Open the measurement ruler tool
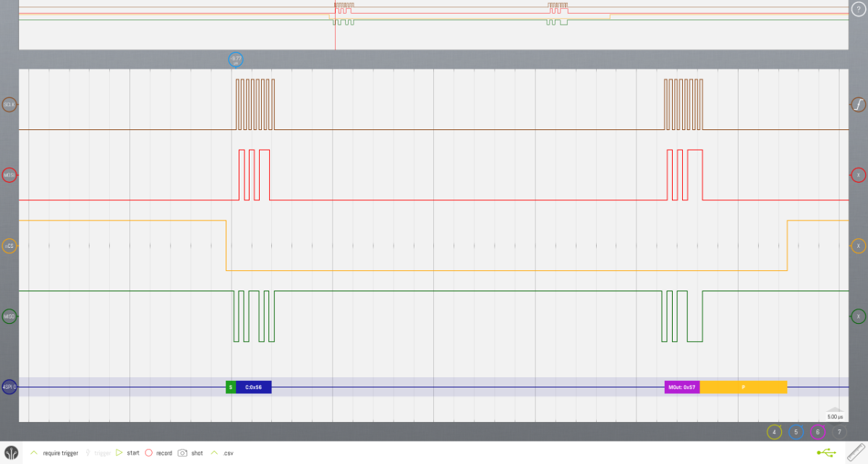 pos(856,452)
